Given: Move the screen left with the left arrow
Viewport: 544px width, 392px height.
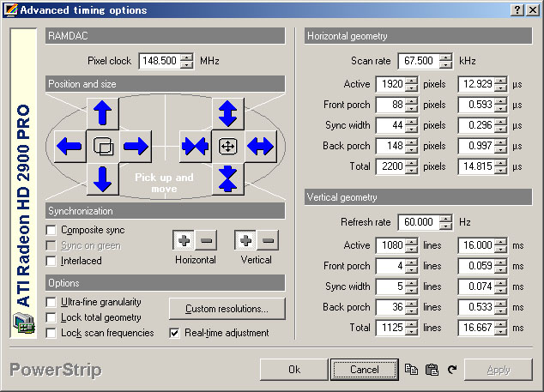Looking at the screenshot, I should 70,146.
